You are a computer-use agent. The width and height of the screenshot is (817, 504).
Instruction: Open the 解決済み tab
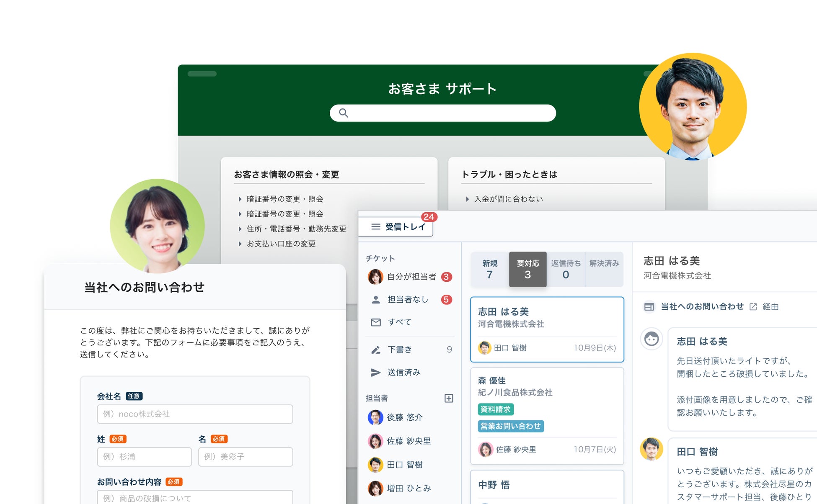tap(604, 269)
